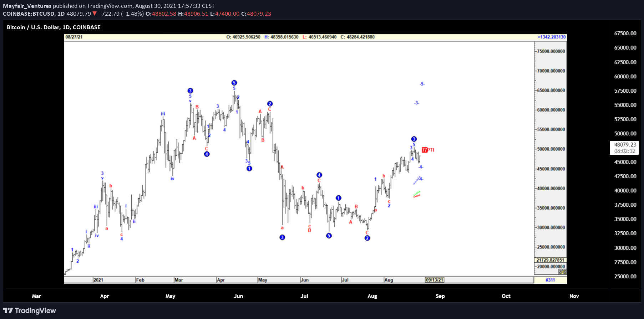Click the COINBASE:BTCUSD symbol text in header
This screenshot has height=319, width=644.
[29, 14]
